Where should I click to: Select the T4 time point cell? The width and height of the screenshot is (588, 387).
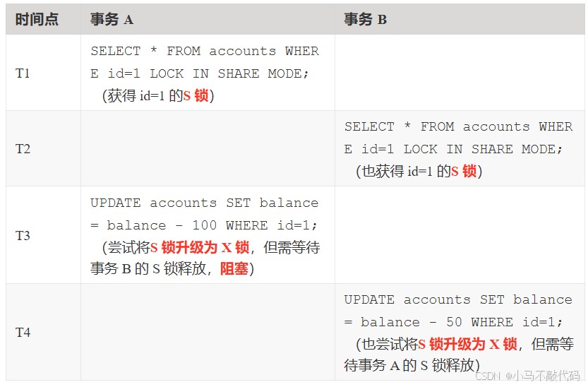(x=23, y=332)
